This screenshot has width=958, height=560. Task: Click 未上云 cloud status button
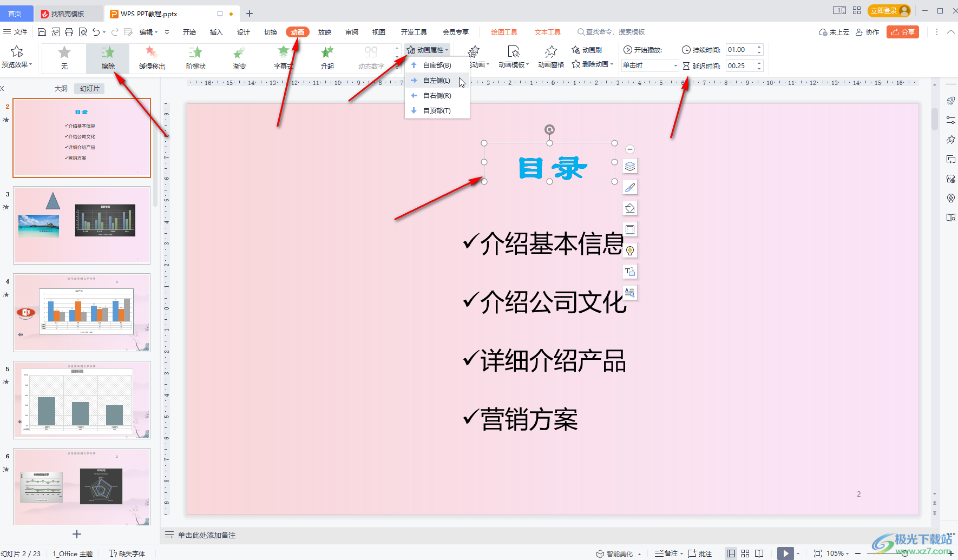click(834, 32)
